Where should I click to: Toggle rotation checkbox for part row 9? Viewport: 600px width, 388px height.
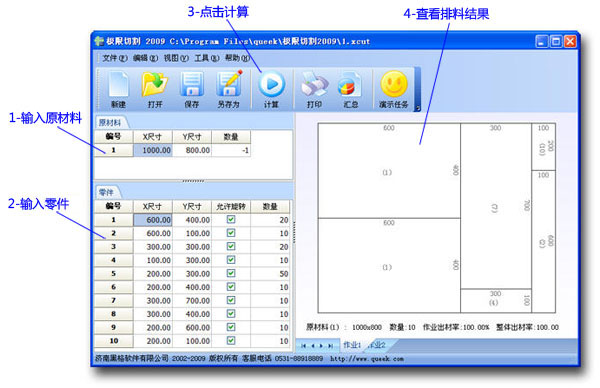(x=231, y=327)
